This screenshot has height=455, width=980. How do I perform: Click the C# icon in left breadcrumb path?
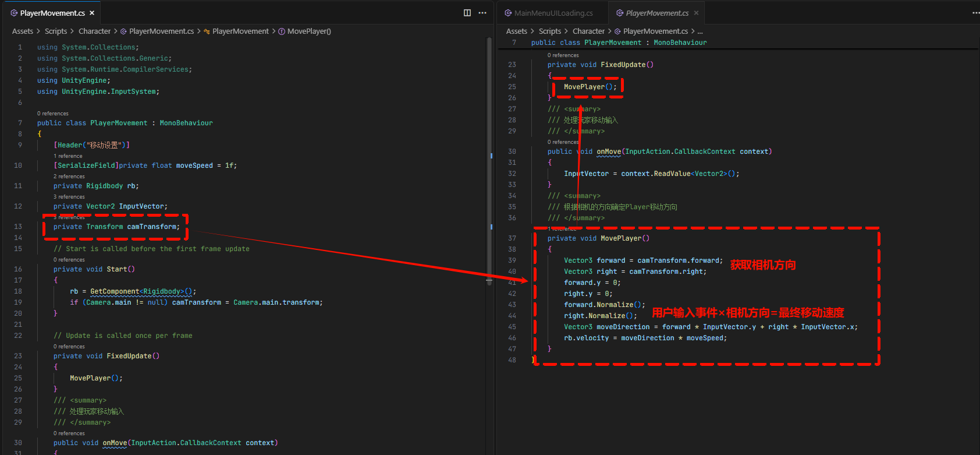point(123,31)
